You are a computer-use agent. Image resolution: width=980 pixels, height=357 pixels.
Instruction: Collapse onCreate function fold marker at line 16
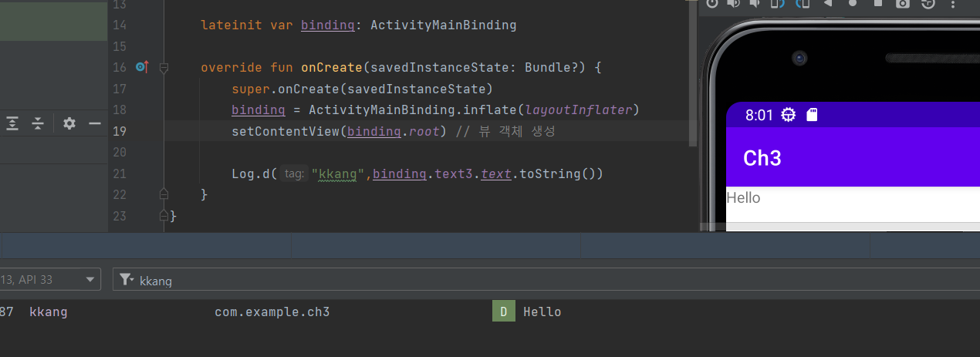click(x=164, y=68)
